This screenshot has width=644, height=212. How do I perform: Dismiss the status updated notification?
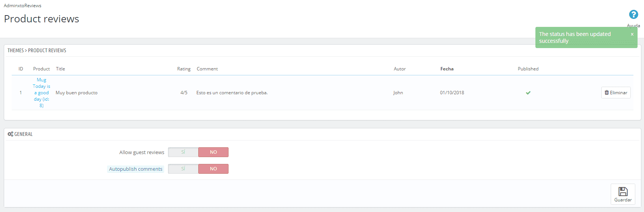632,34
